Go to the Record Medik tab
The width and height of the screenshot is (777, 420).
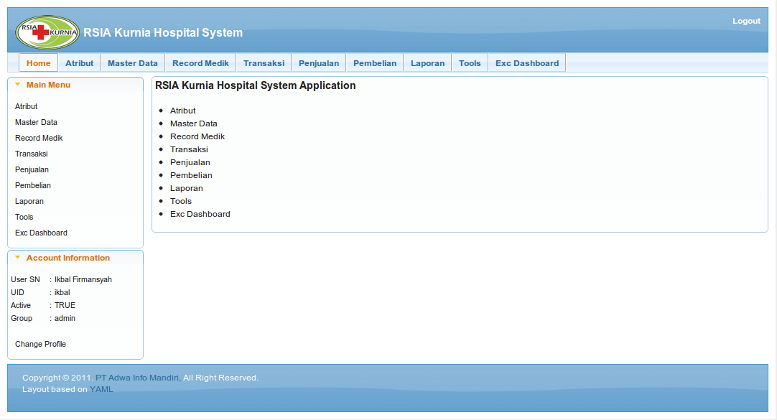point(201,63)
